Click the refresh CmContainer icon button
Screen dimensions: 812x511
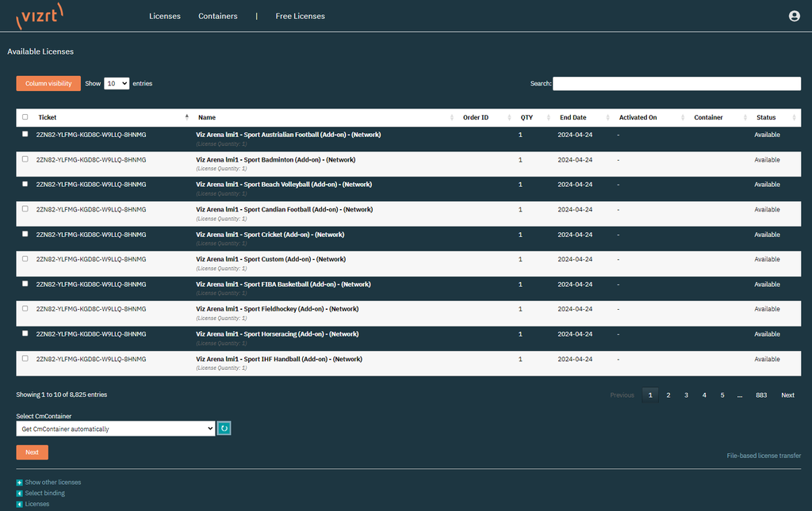point(224,429)
